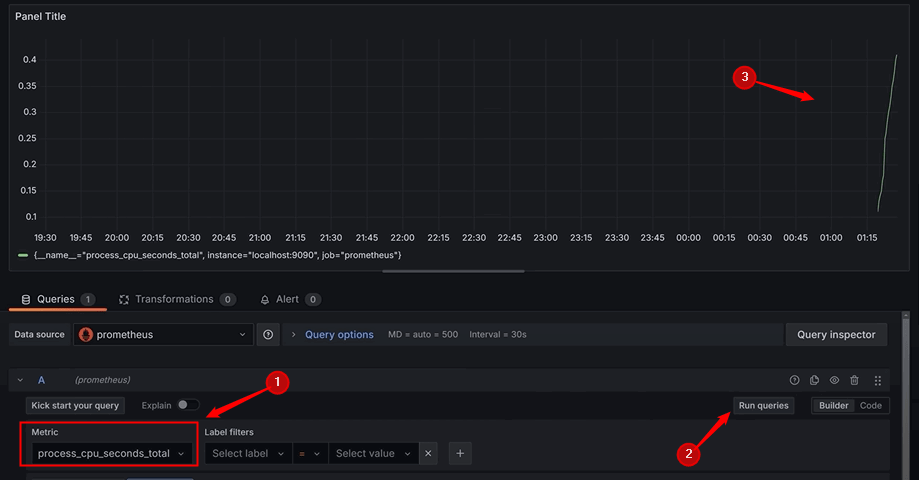Viewport: 919px width, 480px height.
Task: Hide query A using the eye icon
Action: pos(834,380)
